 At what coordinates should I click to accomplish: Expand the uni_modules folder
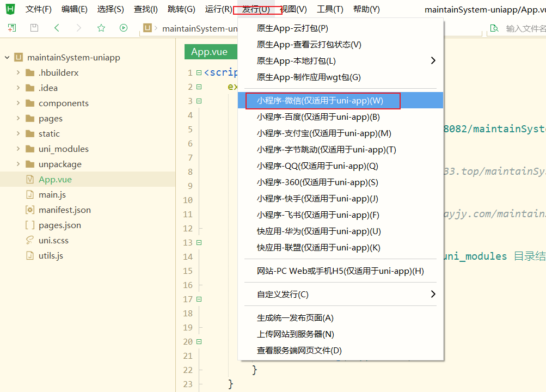coord(18,149)
